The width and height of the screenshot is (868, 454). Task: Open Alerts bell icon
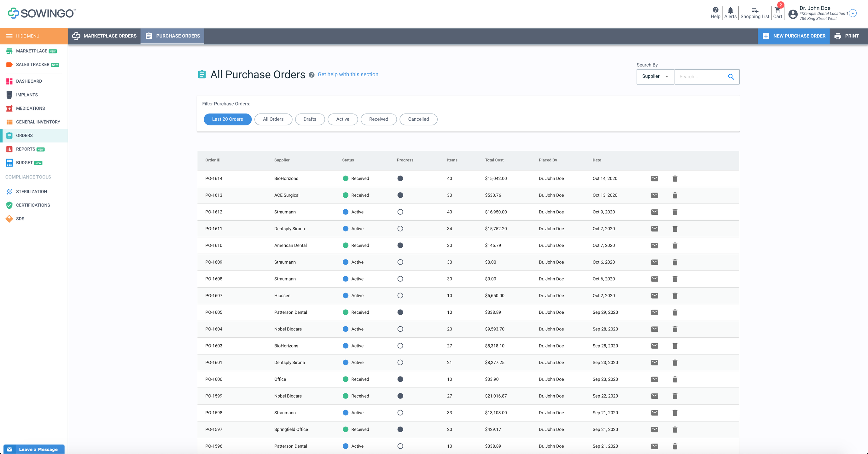[730, 13]
